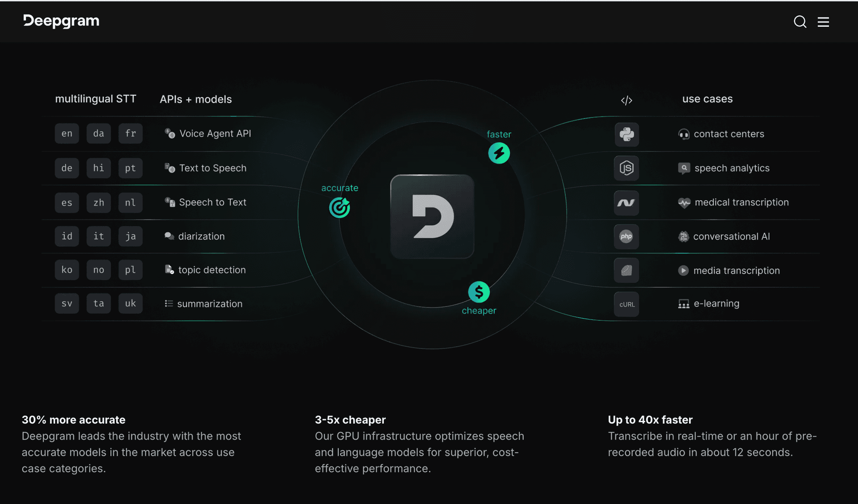The height and width of the screenshot is (504, 858).
Task: Open the media transcription use case
Action: (736, 270)
